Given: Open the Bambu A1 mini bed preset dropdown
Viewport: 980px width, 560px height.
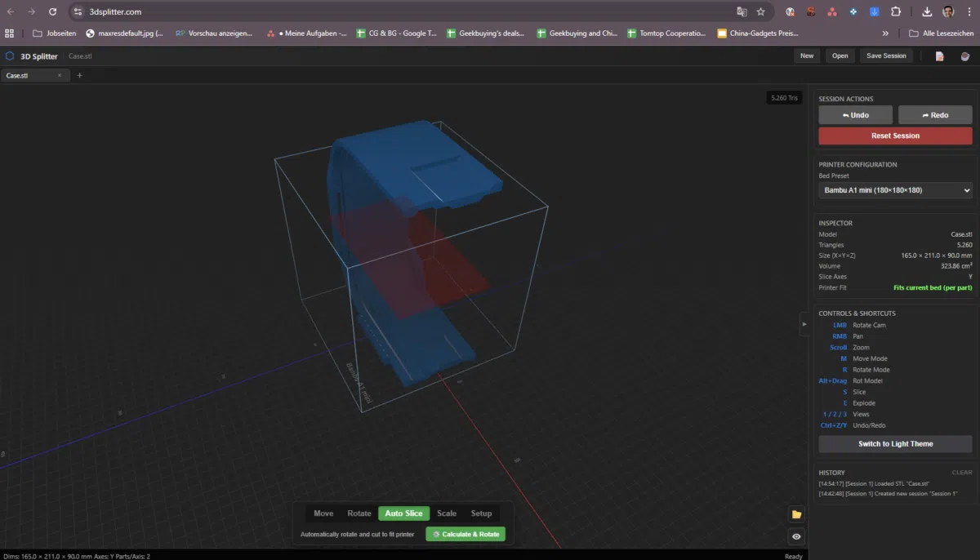Looking at the screenshot, I should 895,190.
